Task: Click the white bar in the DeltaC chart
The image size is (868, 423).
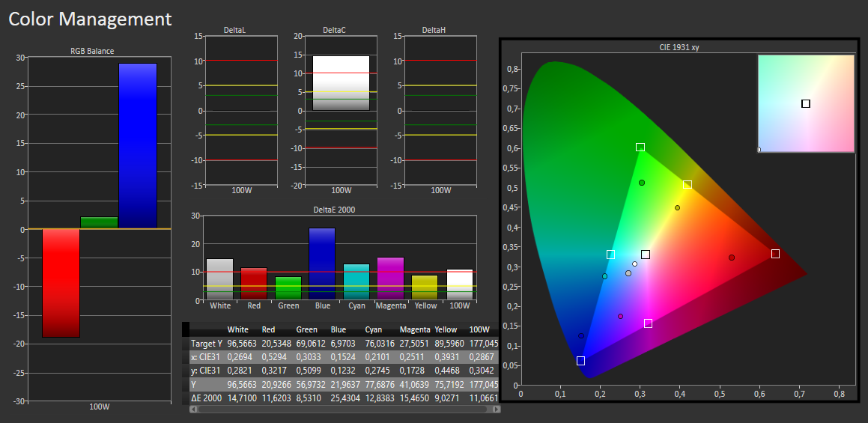Action: point(341,83)
